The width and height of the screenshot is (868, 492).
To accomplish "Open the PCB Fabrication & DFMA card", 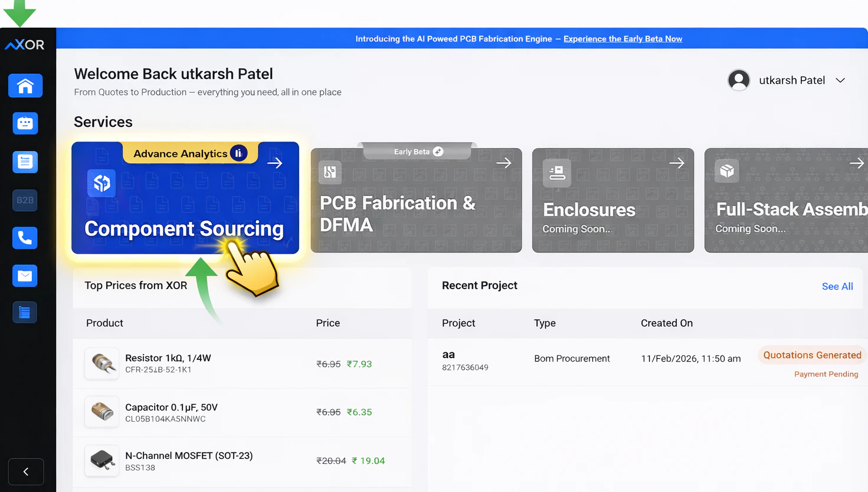I will (416, 201).
